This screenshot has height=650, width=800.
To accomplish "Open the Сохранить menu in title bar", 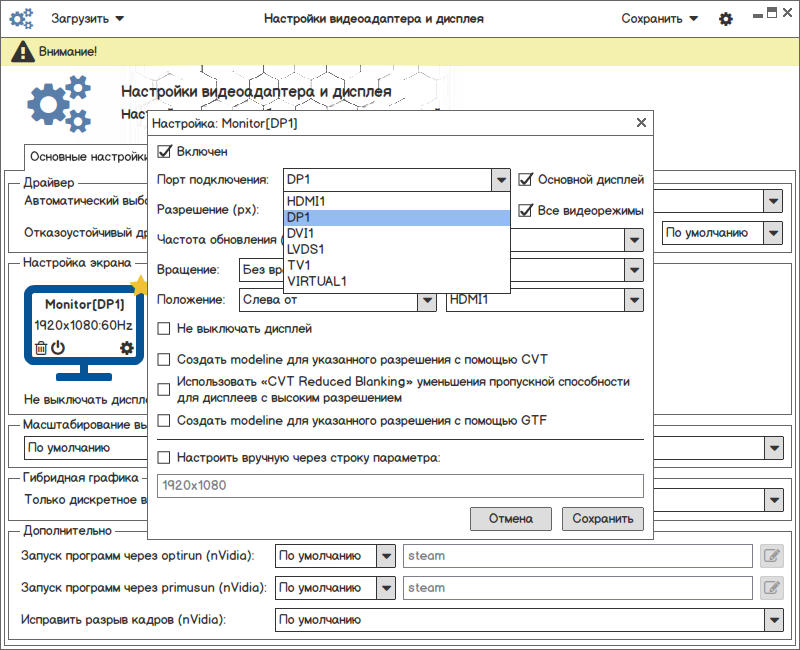I will [x=659, y=19].
